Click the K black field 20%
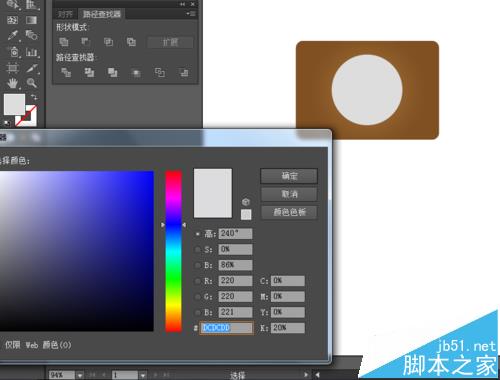This screenshot has width=500, height=380. (x=288, y=328)
